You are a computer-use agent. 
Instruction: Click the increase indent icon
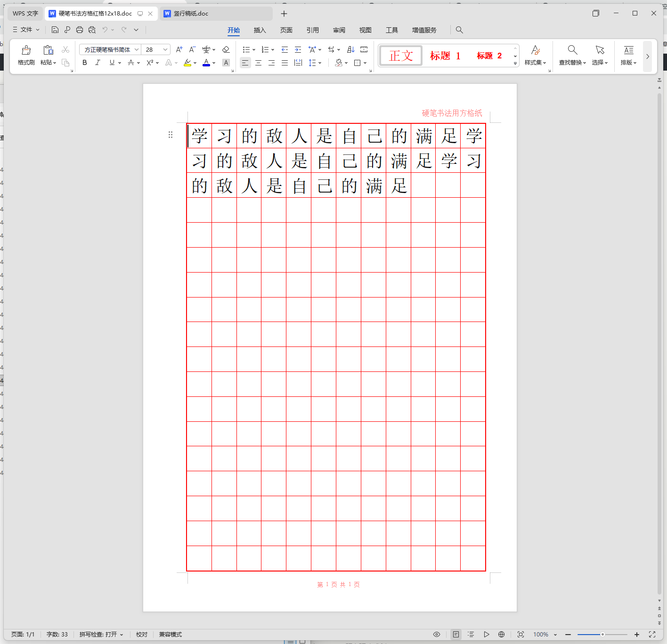[298, 49]
